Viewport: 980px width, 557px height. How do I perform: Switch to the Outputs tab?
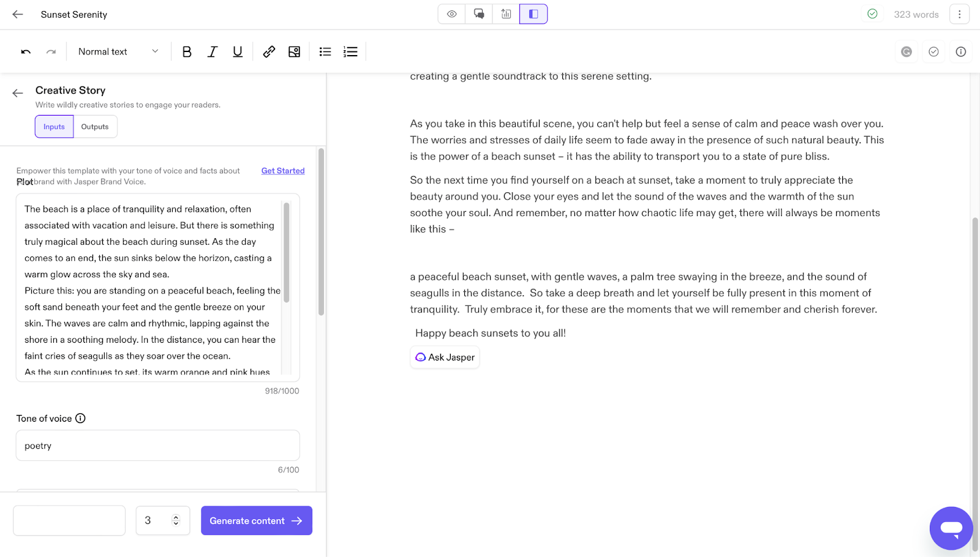coord(95,127)
